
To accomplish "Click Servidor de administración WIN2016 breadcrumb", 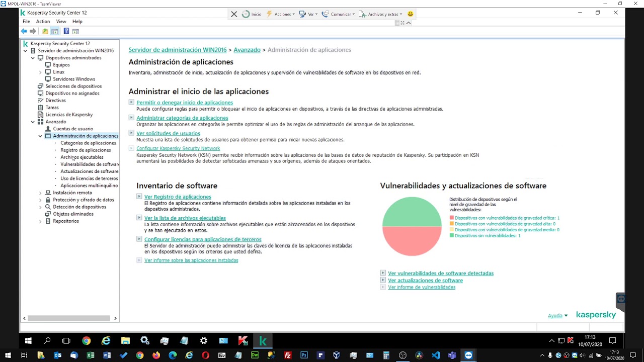I will 178,50.
